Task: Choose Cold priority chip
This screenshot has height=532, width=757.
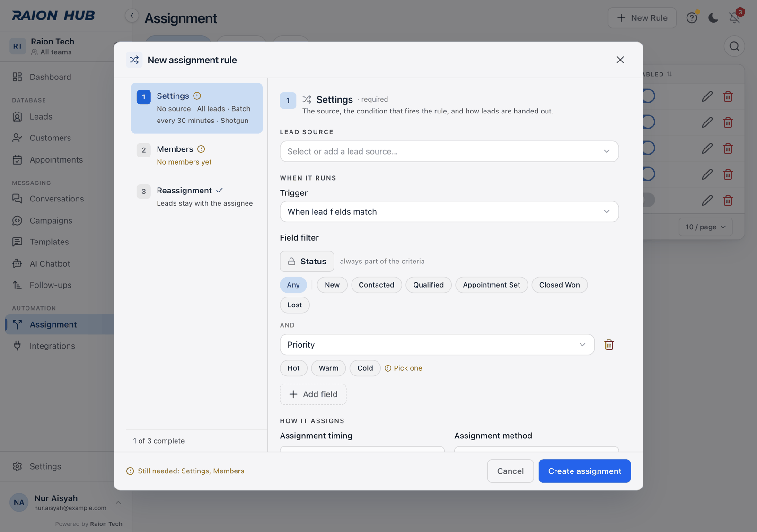Action: 365,368
